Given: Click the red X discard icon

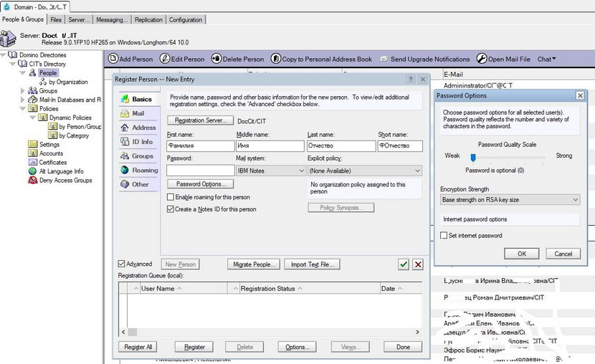Looking at the screenshot, I should click(418, 264).
